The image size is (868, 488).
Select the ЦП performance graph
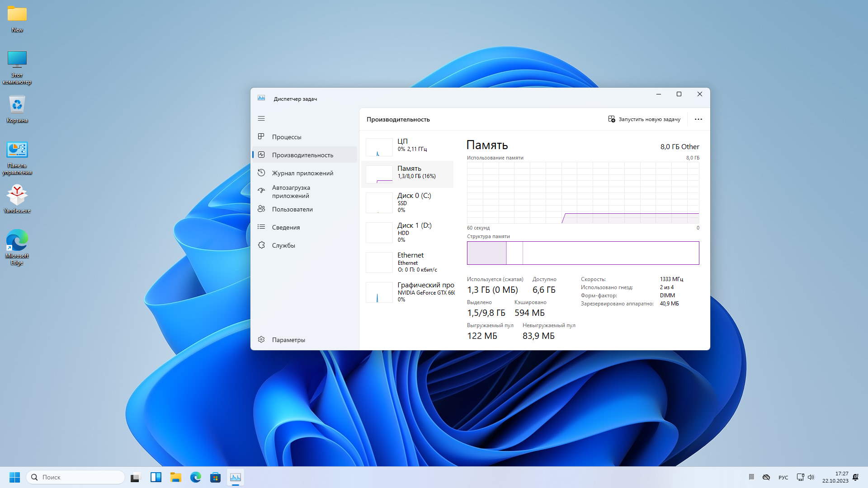tap(379, 147)
